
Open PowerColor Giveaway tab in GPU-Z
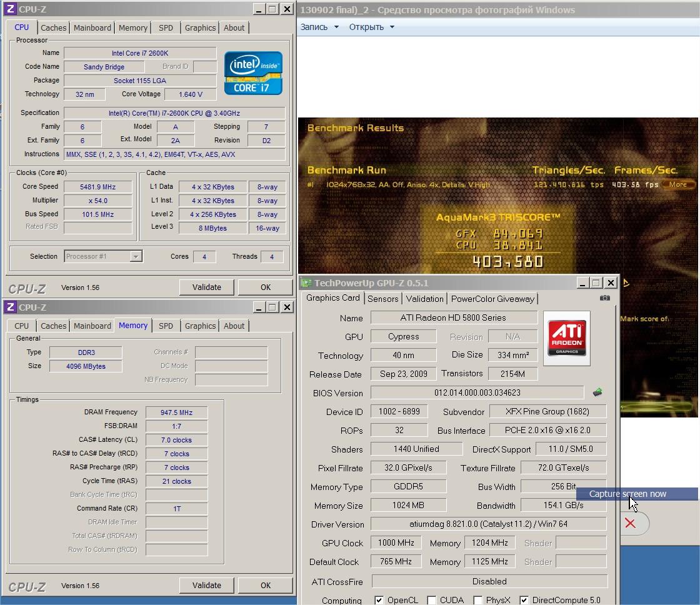coord(492,299)
